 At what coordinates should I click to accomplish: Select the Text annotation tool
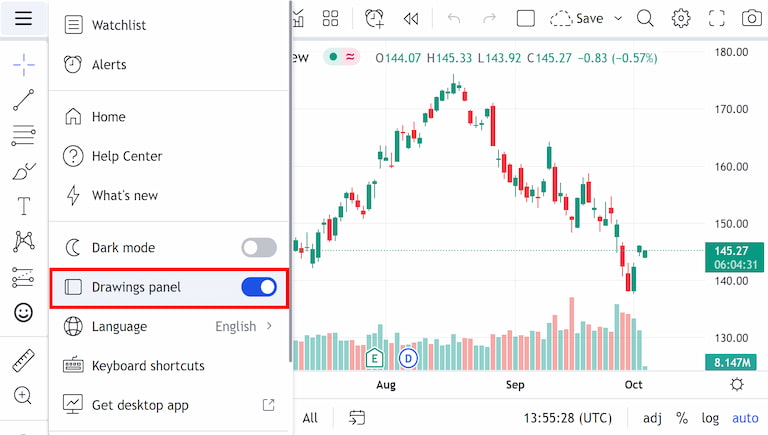(x=24, y=206)
